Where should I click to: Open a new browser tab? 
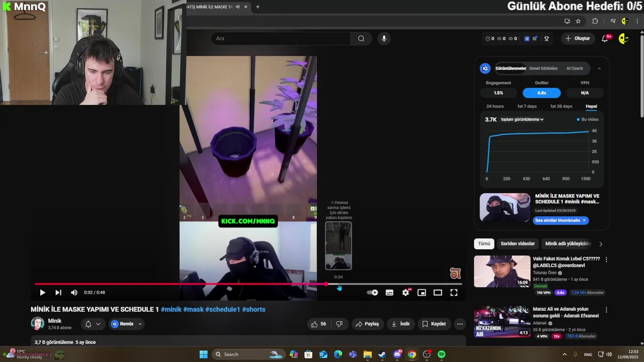pos(258,7)
